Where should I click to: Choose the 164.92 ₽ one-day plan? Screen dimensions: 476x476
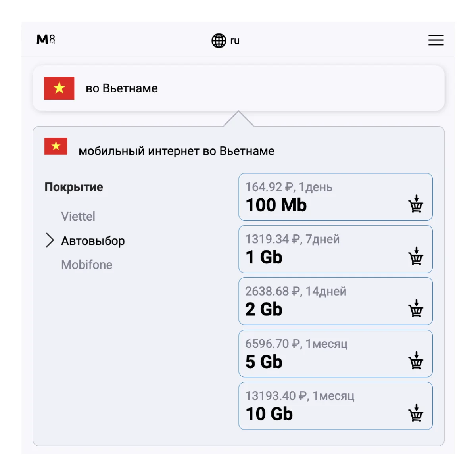coord(317,197)
